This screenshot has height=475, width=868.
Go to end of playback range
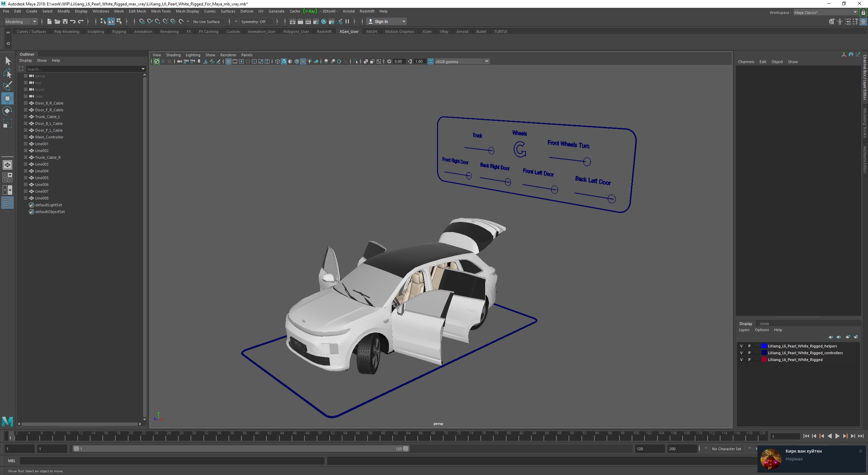pos(861,436)
